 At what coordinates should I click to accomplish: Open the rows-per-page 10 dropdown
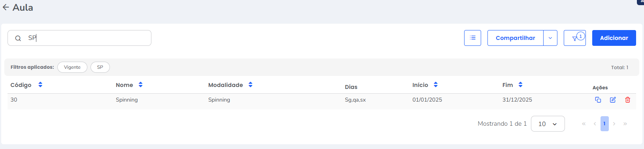(x=548, y=124)
